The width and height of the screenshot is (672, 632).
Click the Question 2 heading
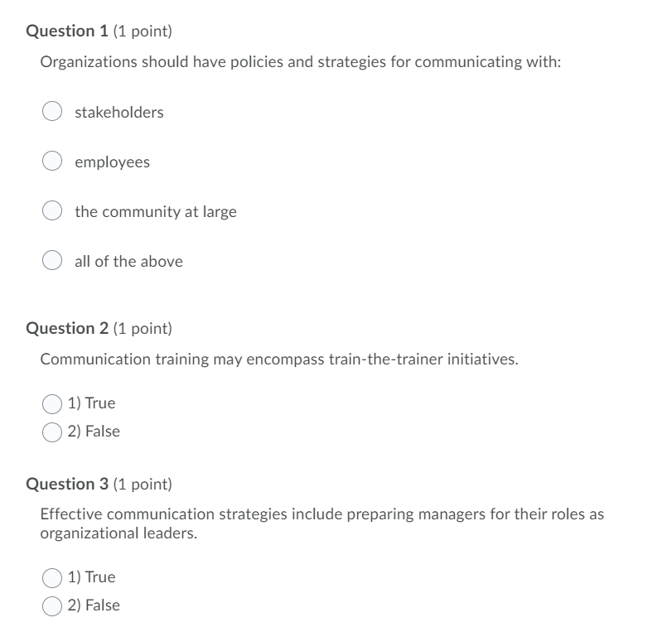98,327
